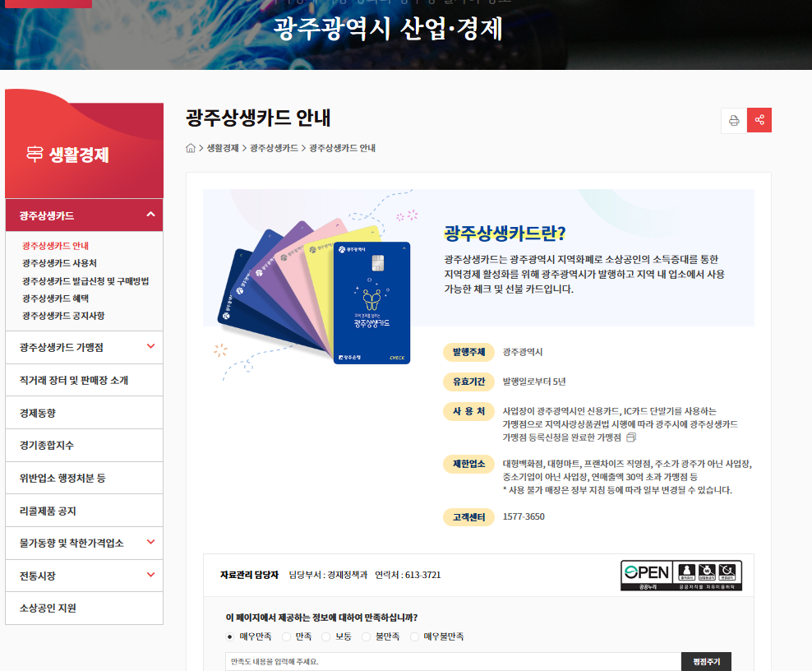Click the 유효기간 label badge

click(468, 382)
